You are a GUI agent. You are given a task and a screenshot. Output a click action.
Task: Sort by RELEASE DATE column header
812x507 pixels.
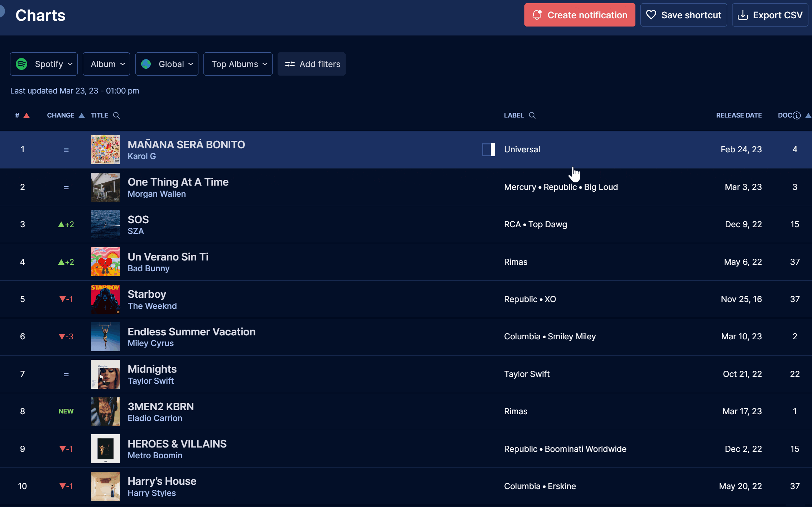coord(739,115)
